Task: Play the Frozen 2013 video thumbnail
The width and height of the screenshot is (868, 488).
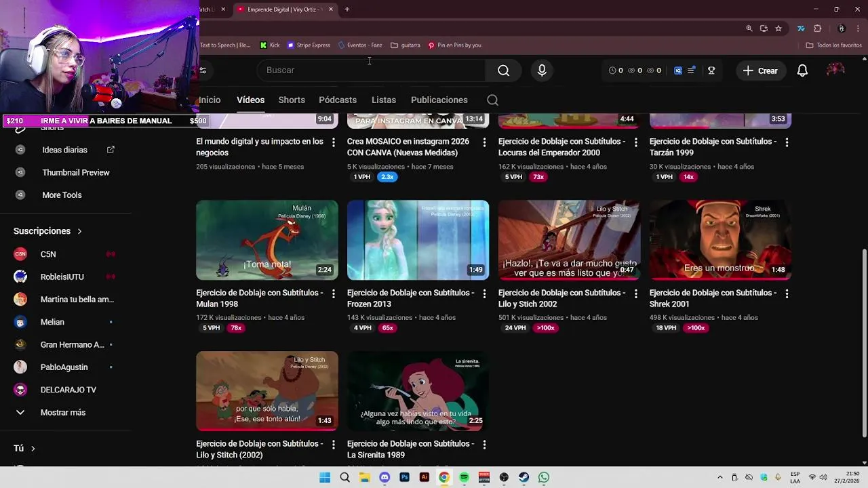Action: point(418,240)
